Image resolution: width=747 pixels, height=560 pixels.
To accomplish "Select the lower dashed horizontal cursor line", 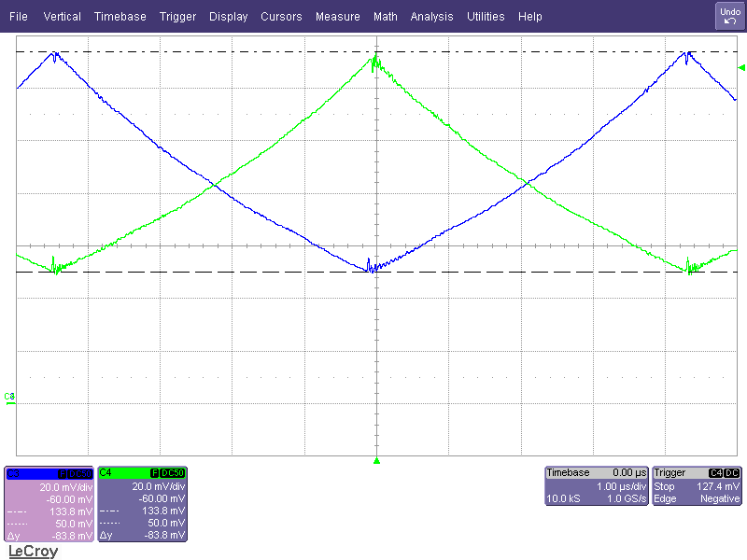I will coord(377,273).
